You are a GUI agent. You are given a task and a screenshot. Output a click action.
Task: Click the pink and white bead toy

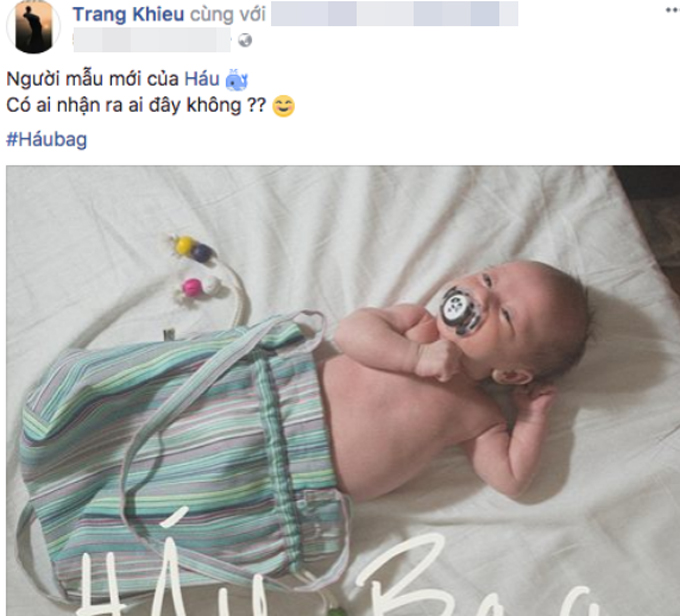pos(200,287)
